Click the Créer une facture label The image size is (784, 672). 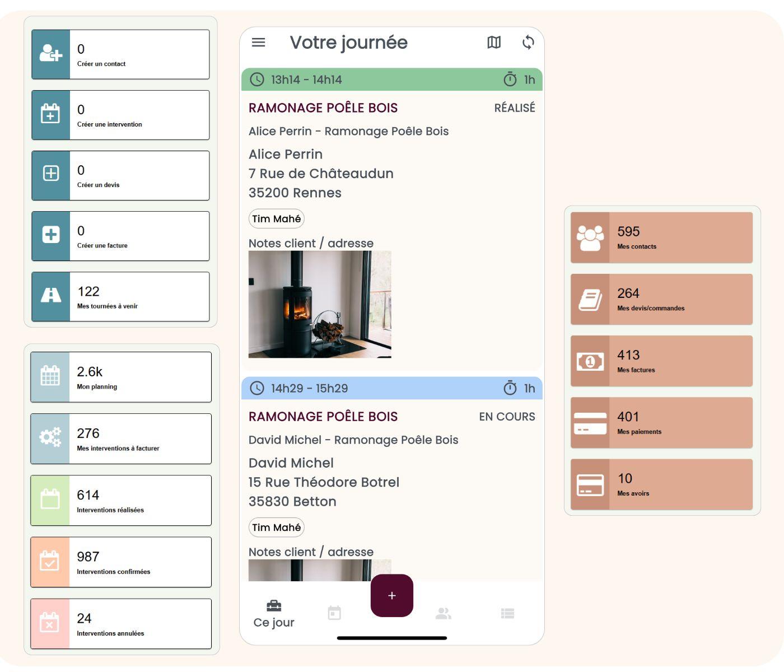pos(102,245)
